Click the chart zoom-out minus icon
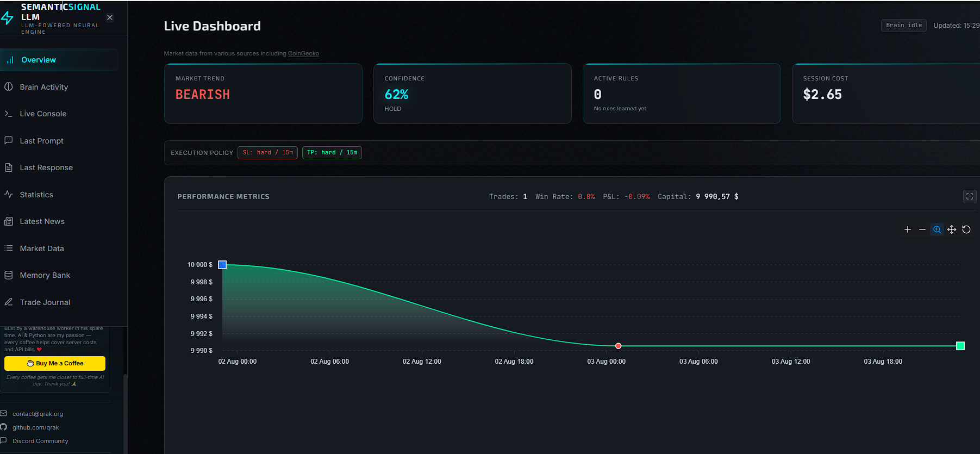This screenshot has height=454, width=980. click(922, 229)
